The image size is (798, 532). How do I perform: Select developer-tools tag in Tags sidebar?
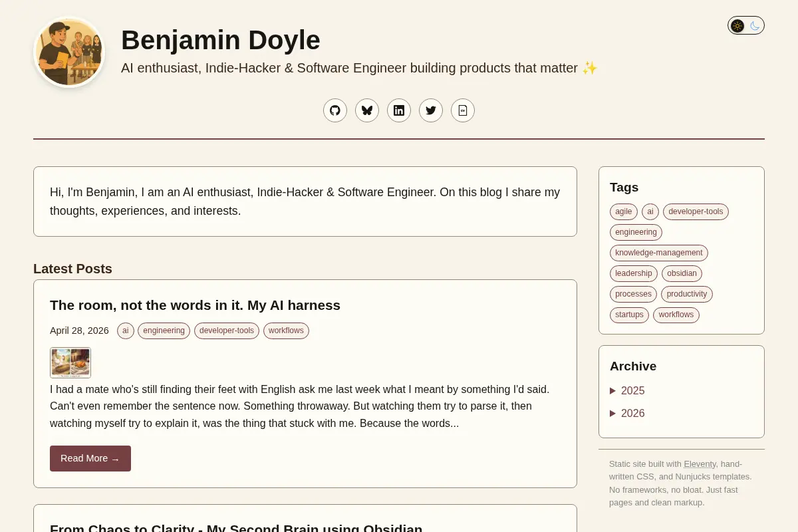(696, 211)
